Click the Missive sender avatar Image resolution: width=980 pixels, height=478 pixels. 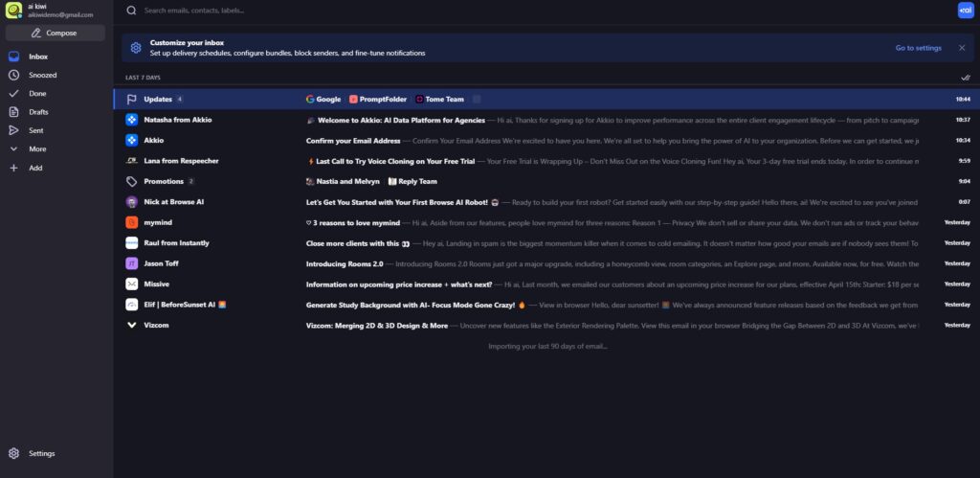click(131, 285)
